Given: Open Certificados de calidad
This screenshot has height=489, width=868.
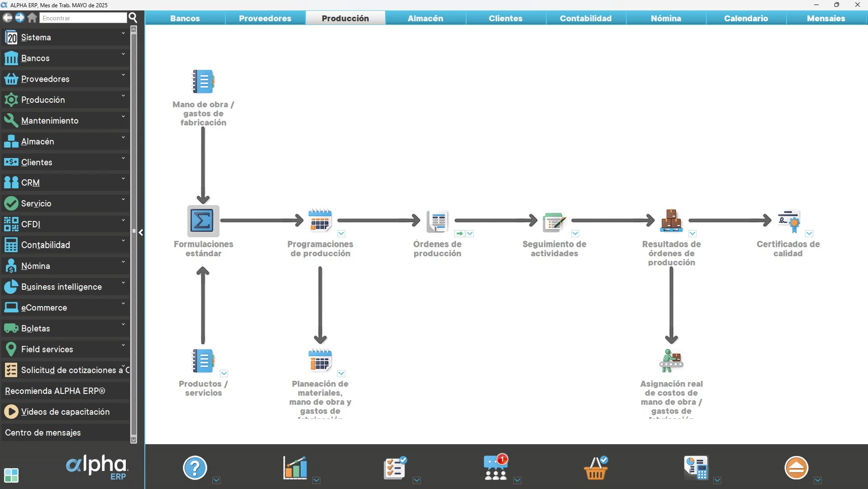Looking at the screenshot, I should coord(789,221).
